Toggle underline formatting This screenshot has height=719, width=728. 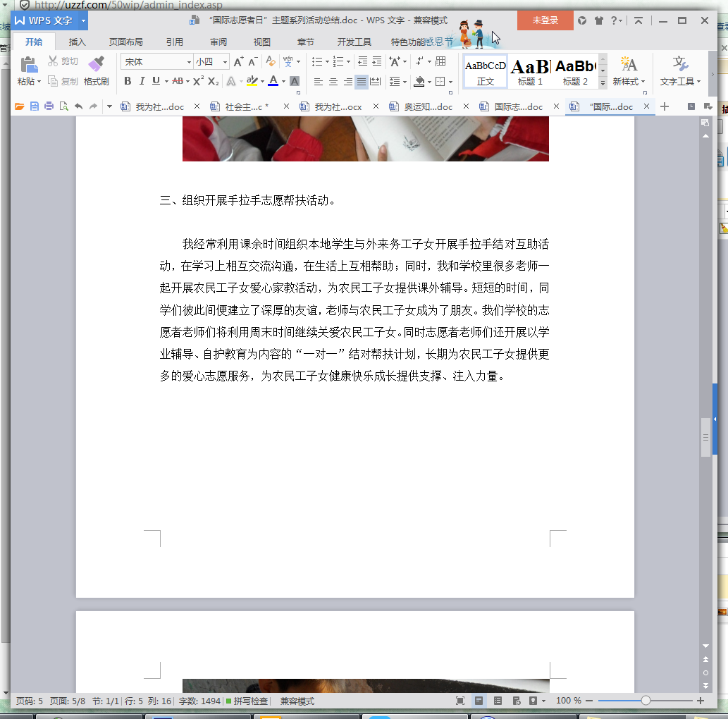pos(156,81)
